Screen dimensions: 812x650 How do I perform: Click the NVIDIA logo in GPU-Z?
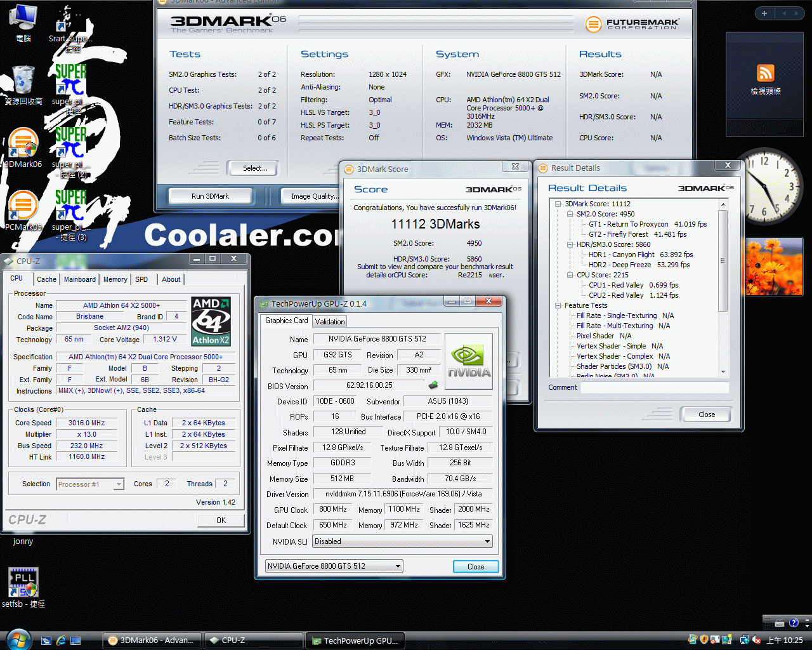click(x=469, y=361)
